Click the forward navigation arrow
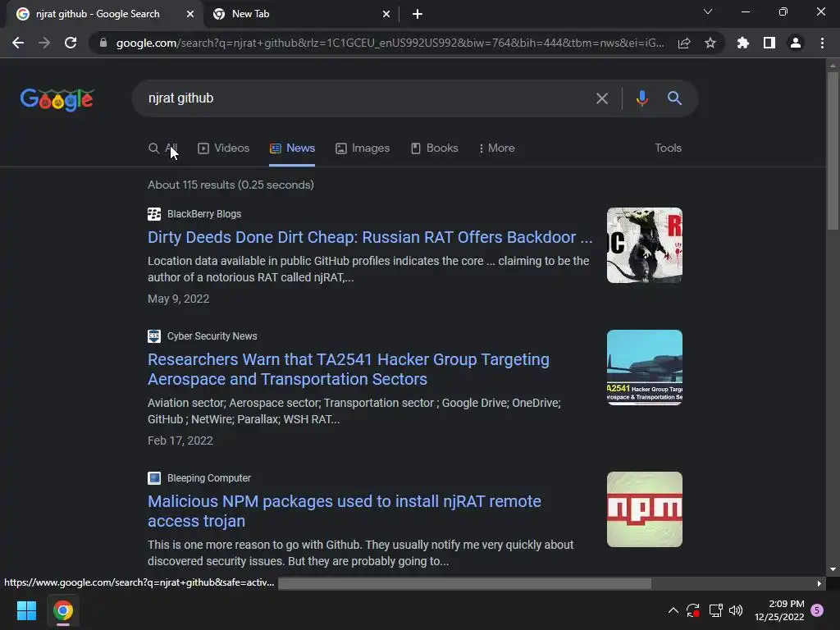 (x=44, y=43)
